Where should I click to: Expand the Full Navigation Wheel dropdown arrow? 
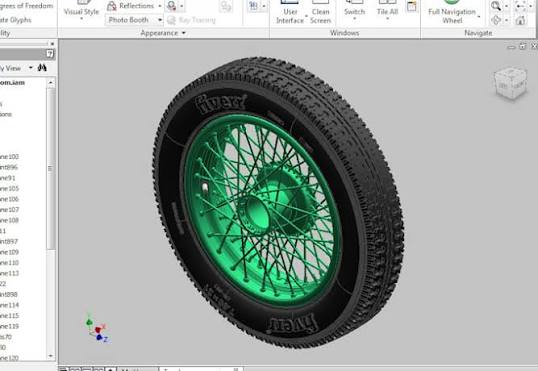tap(479, 16)
